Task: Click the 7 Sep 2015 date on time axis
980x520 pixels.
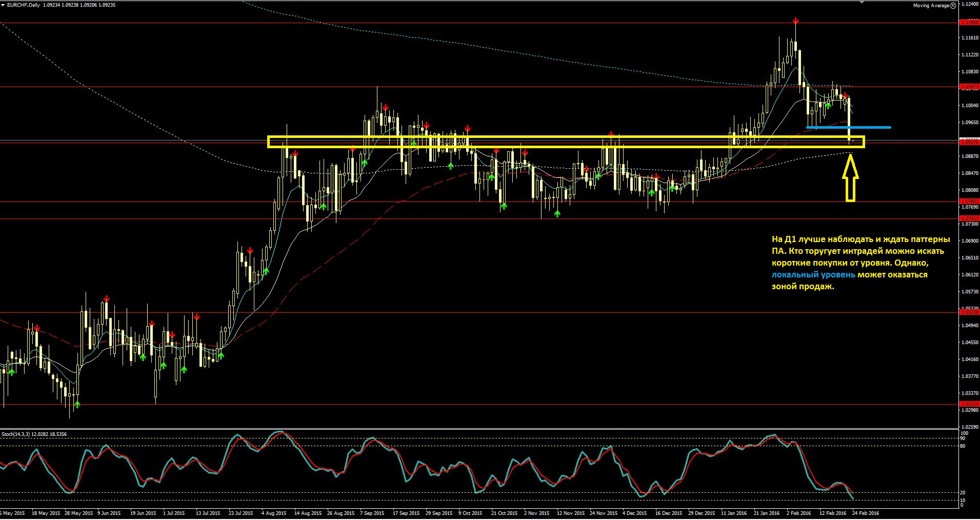Action: 372,513
